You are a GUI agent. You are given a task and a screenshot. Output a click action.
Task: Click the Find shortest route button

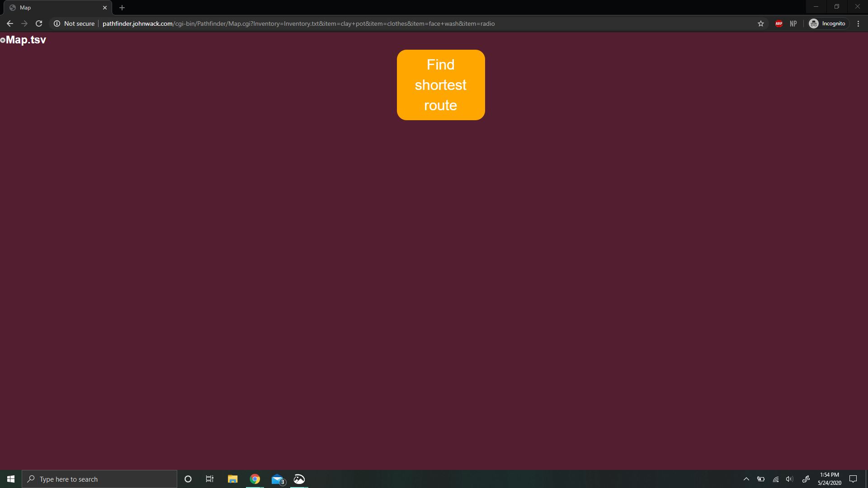point(441,85)
